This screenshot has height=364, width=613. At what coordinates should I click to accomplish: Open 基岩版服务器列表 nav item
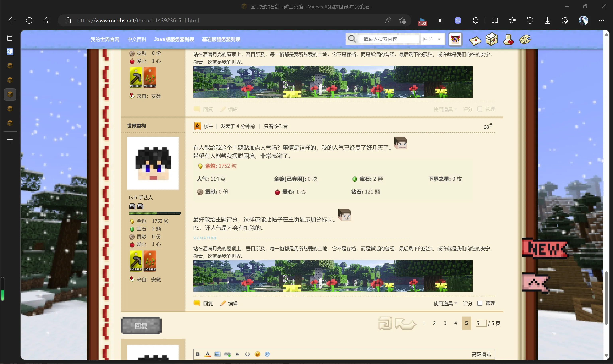pyautogui.click(x=221, y=39)
